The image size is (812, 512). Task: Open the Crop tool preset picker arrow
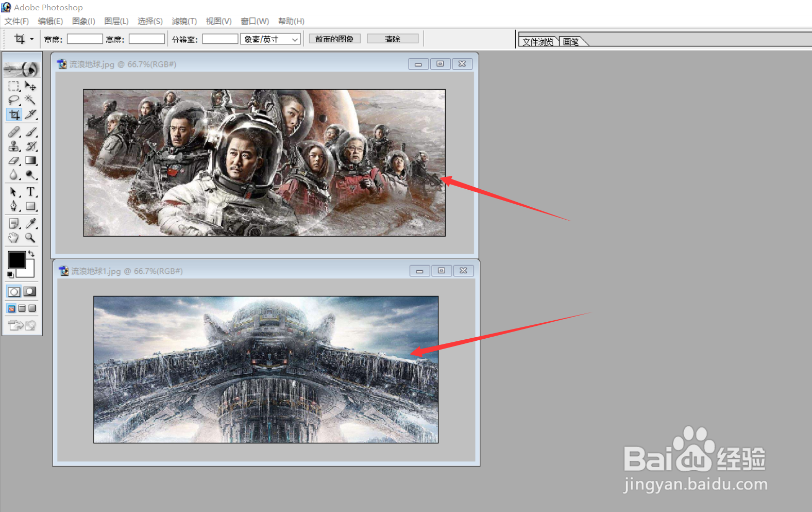[x=31, y=39]
